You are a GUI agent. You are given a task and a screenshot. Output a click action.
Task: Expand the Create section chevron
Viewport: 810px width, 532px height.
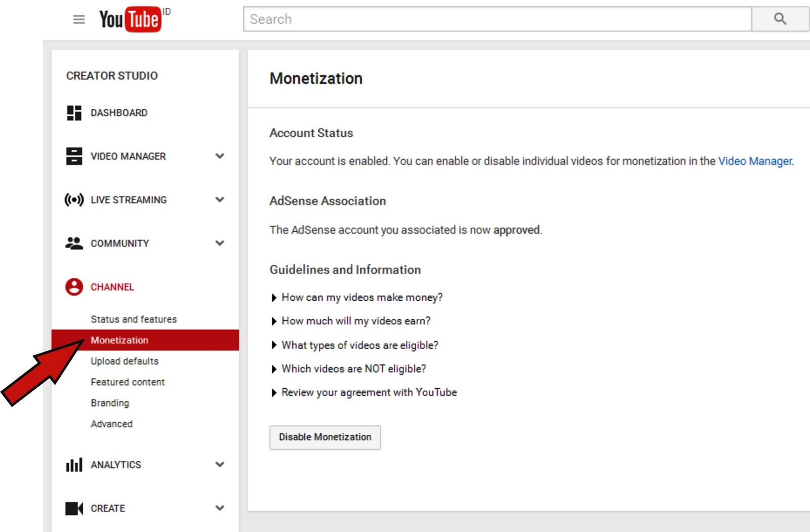click(x=220, y=508)
